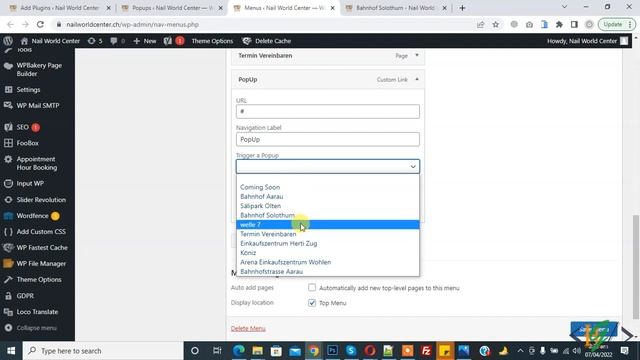Image resolution: width=640 pixels, height=360 pixels.
Task: Click the Add Custom CSS braces icon
Action: coord(8,231)
